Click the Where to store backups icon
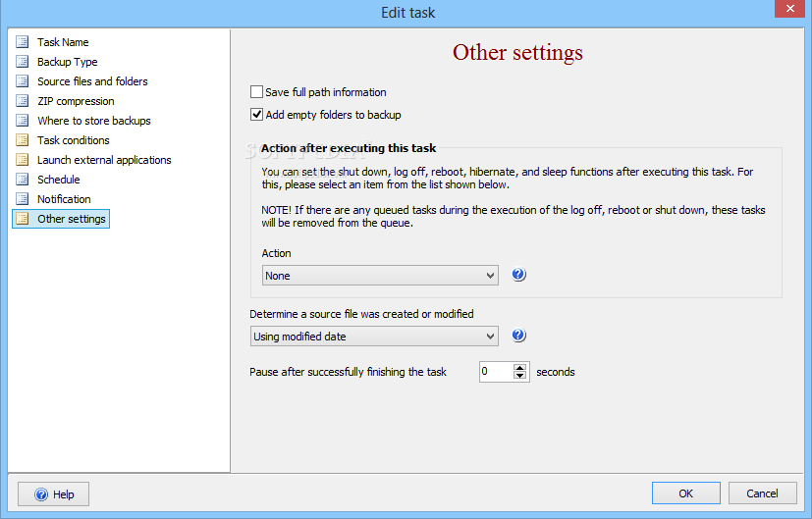This screenshot has width=812, height=519. 23,121
